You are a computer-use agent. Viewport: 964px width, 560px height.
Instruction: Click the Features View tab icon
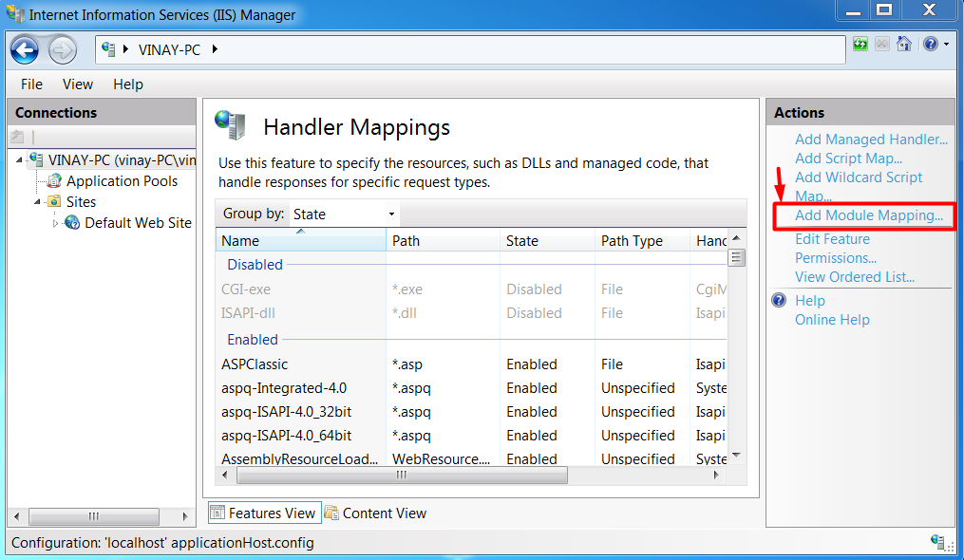coord(217,512)
